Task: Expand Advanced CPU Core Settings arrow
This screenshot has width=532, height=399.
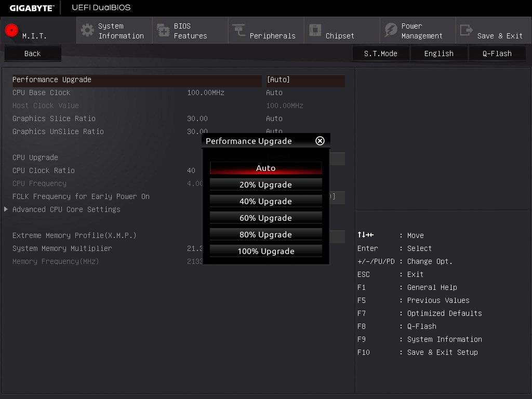Action: [6, 209]
